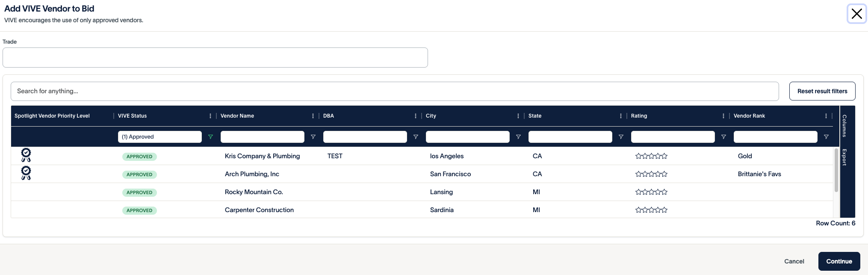Open Rating column menu
This screenshot has width=868, height=275.
coord(723,116)
